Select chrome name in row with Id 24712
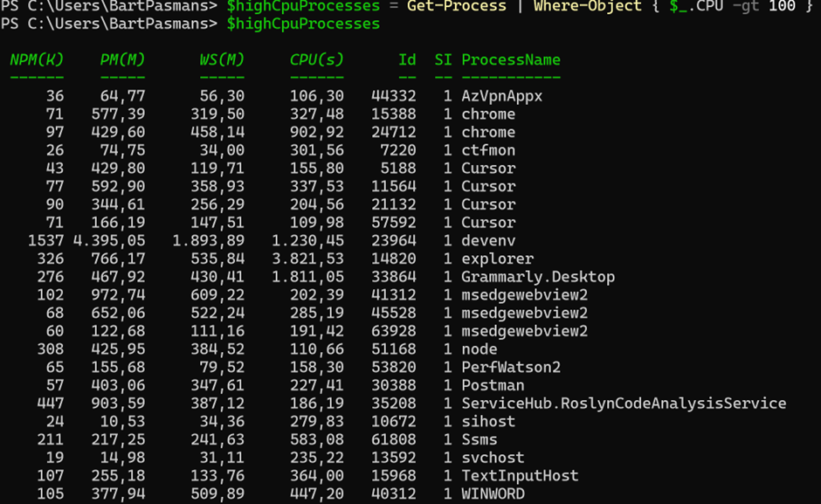821x504 pixels. [488, 132]
